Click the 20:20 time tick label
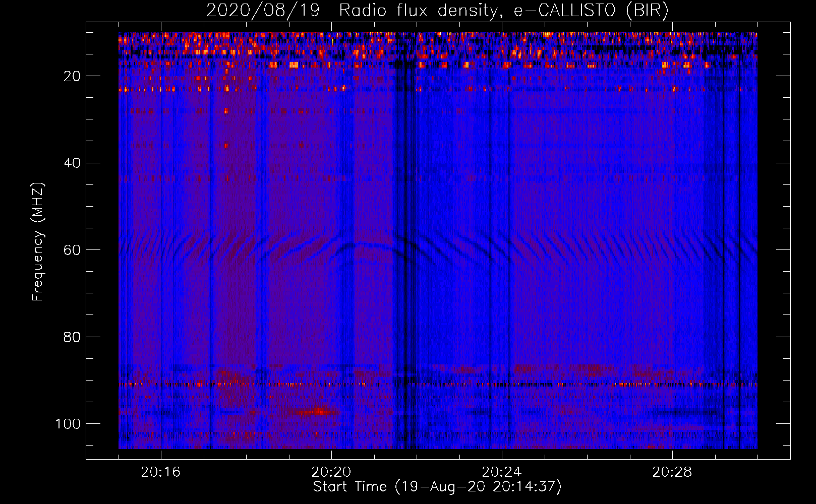 pyautogui.click(x=331, y=472)
